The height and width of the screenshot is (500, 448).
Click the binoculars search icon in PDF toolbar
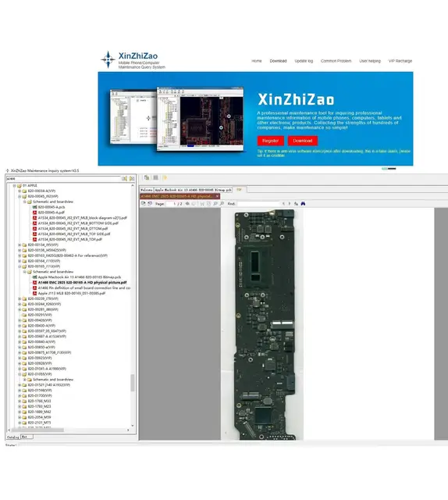[303, 203]
